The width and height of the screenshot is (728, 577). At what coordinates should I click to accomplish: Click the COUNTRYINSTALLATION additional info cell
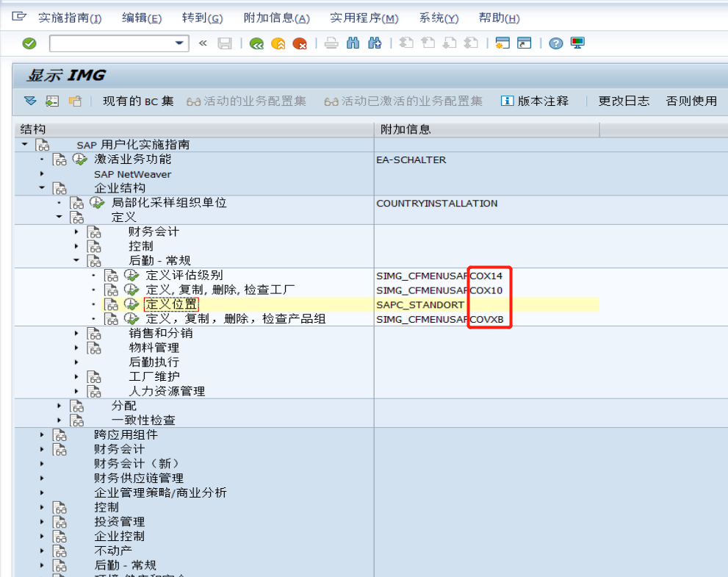[x=437, y=204]
